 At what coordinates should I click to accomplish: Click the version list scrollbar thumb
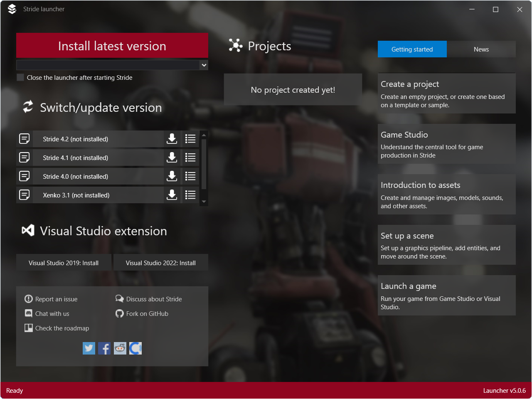click(204, 164)
